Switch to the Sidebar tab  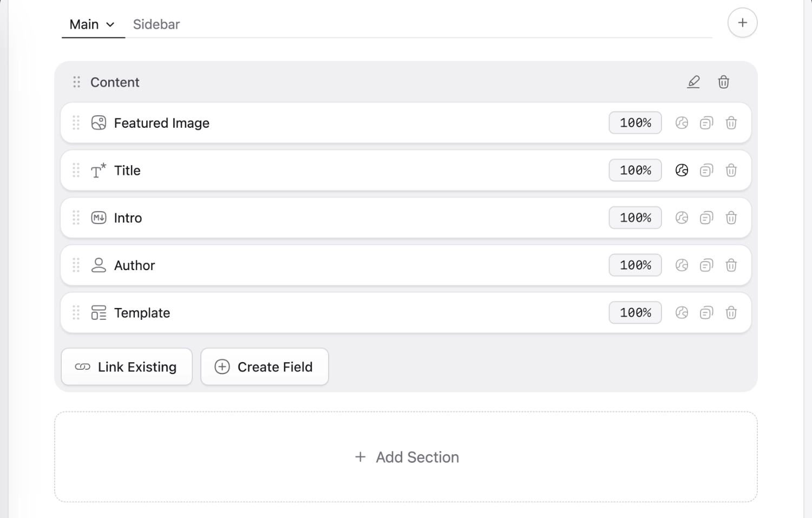(156, 24)
